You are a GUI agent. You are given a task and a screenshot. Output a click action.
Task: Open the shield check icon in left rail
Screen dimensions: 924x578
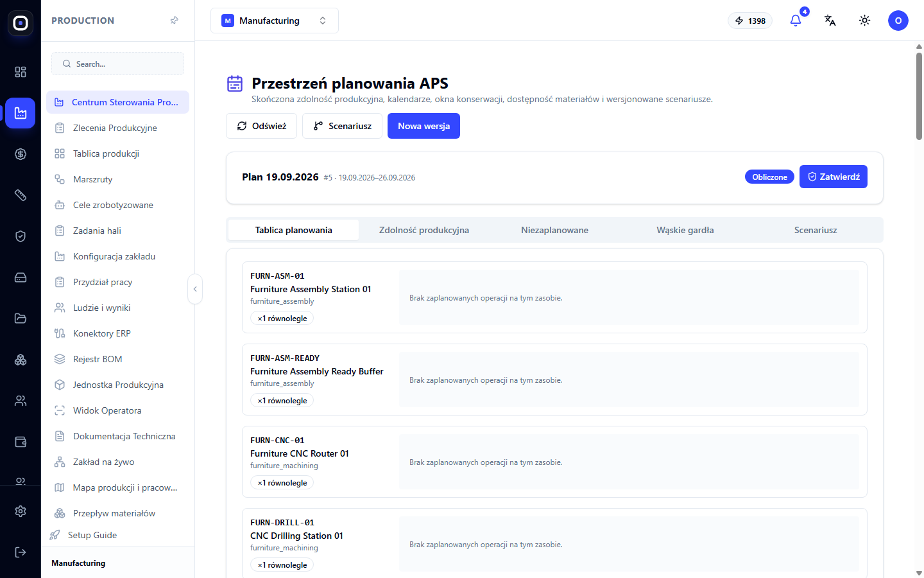click(21, 236)
